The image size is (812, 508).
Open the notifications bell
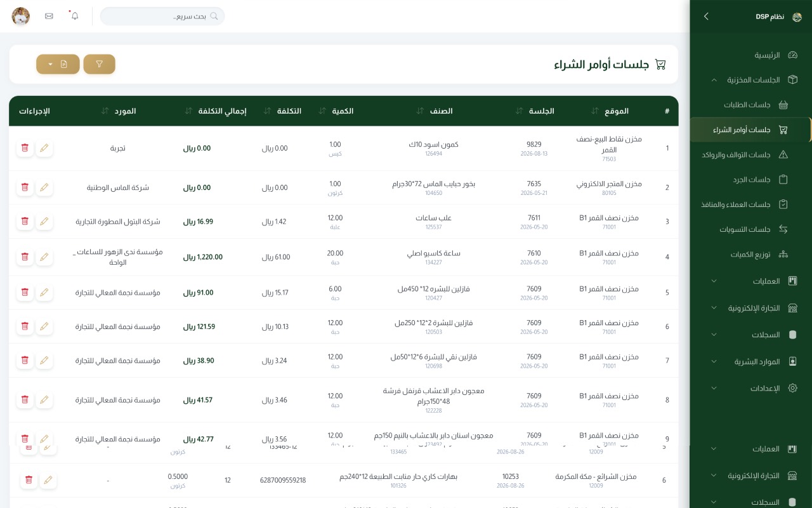75,16
